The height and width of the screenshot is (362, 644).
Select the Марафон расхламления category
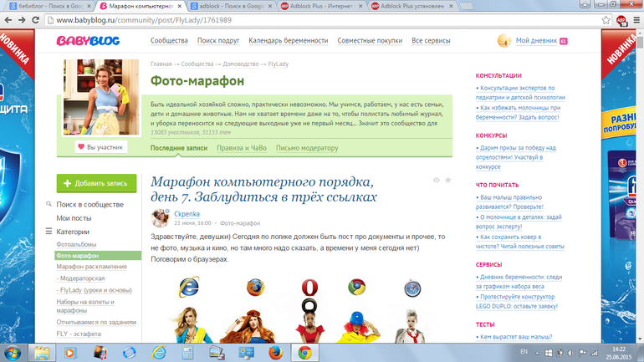tap(92, 267)
